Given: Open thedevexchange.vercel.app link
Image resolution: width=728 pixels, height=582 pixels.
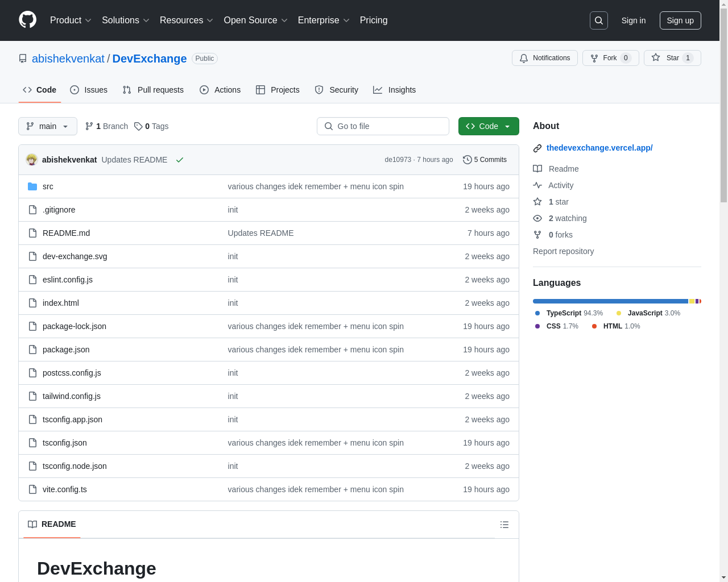Looking at the screenshot, I should tap(599, 148).
